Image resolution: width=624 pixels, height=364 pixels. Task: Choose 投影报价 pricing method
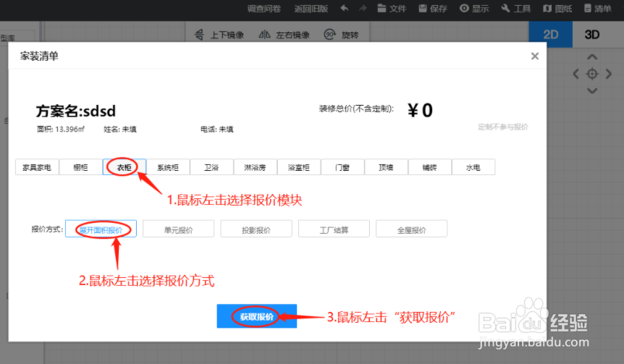coord(256,229)
